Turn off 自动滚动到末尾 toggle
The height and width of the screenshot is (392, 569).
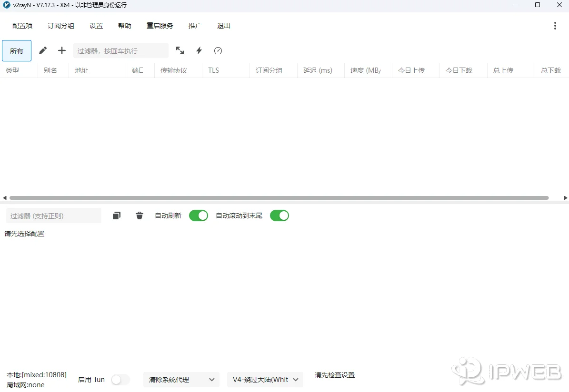[x=280, y=216]
